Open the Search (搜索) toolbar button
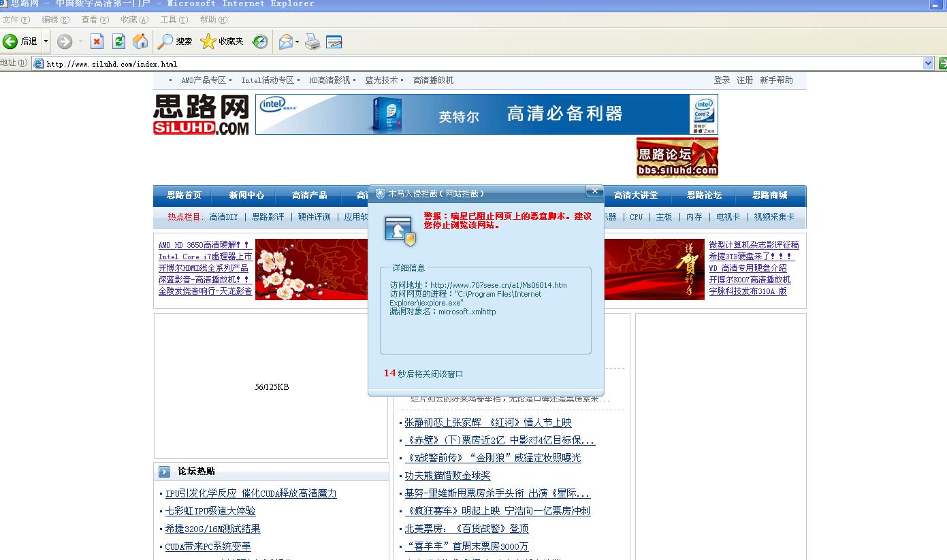The width and height of the screenshot is (947, 560). pos(175,42)
